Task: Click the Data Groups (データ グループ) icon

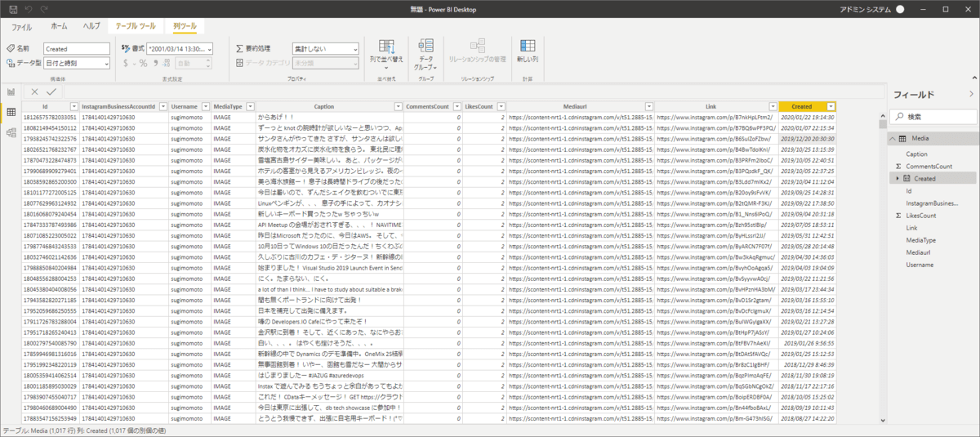Action: coord(425,52)
